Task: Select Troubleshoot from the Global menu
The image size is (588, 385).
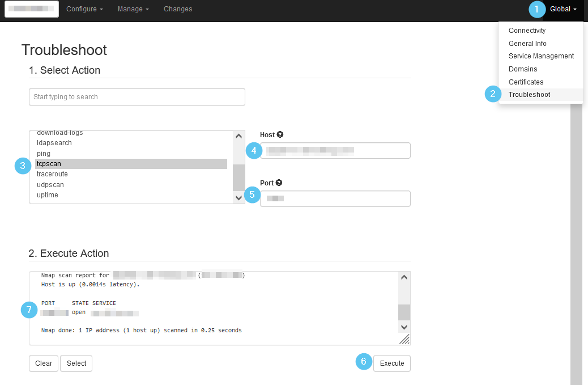Action: tap(529, 95)
